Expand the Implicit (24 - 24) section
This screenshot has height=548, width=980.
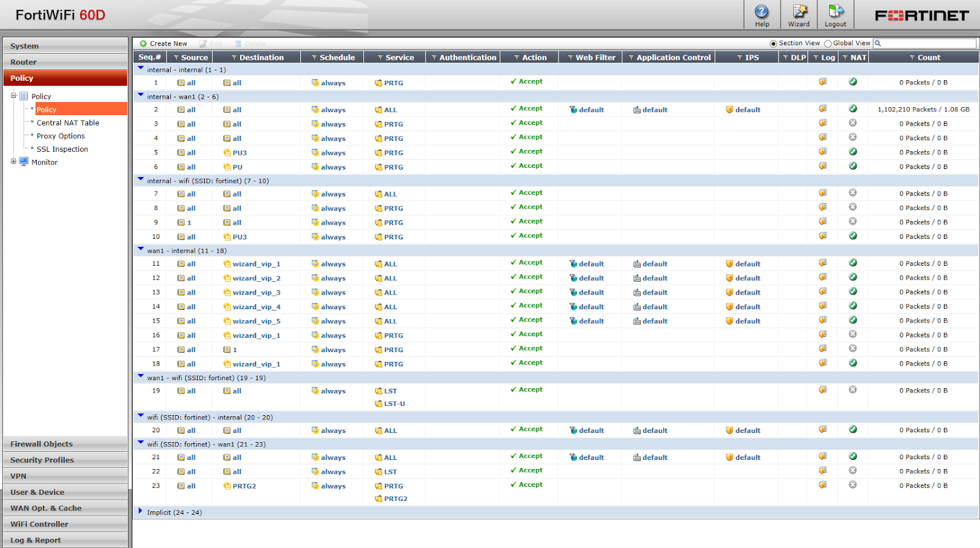(x=140, y=511)
